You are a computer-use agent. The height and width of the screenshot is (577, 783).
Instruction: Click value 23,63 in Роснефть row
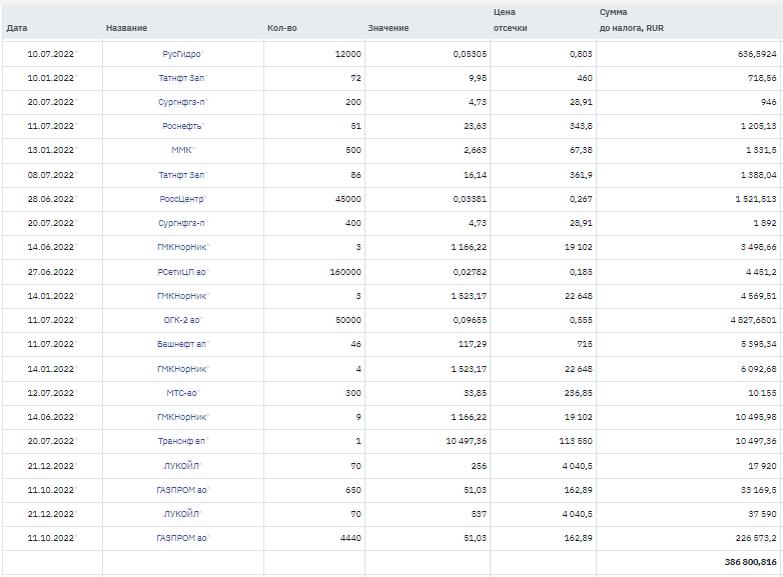click(x=475, y=126)
